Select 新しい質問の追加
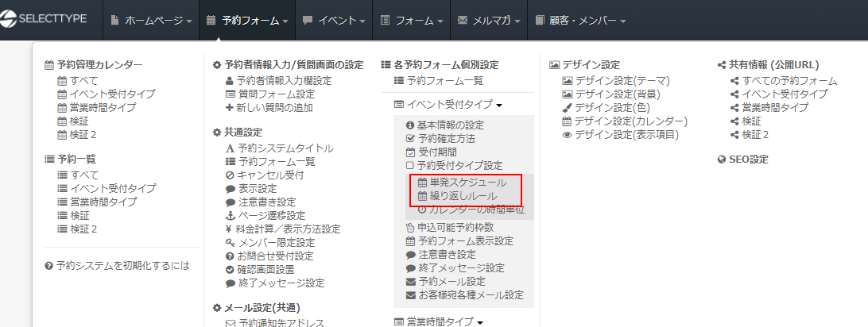Image resolution: width=868 pixels, height=327 pixels. coord(269,108)
